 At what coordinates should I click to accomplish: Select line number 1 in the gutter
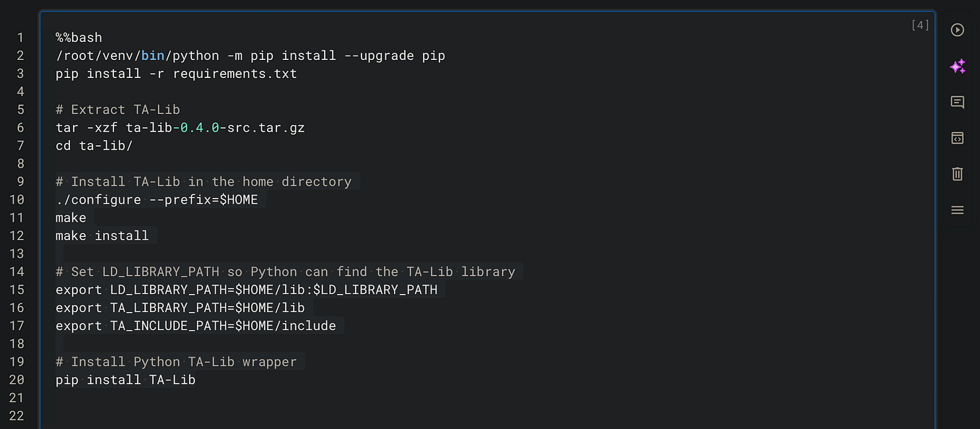(19, 37)
